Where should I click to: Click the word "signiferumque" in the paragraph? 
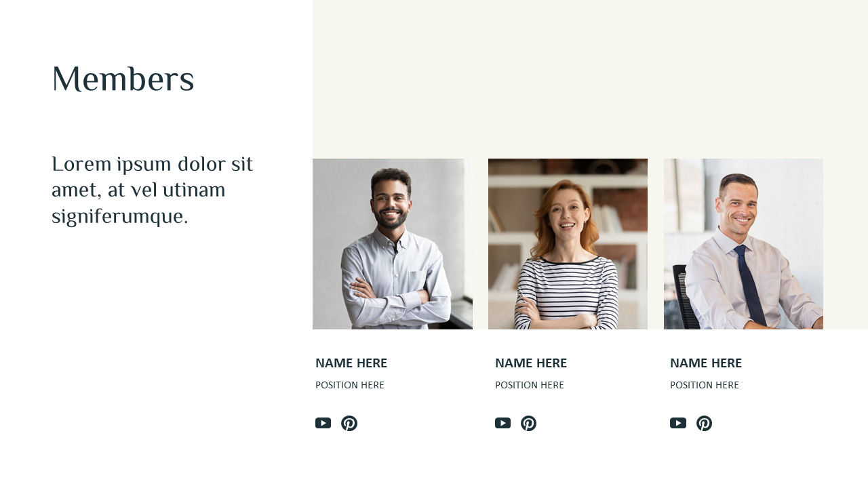[117, 217]
